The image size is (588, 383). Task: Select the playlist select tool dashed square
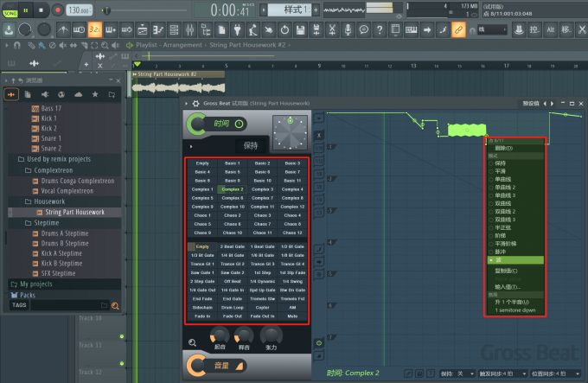click(x=94, y=45)
